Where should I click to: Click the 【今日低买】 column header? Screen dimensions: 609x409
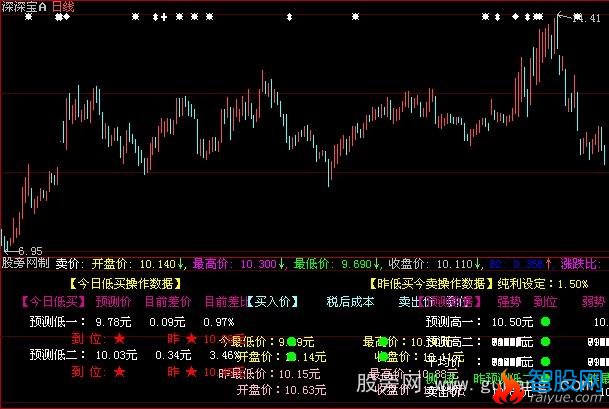click(x=53, y=302)
